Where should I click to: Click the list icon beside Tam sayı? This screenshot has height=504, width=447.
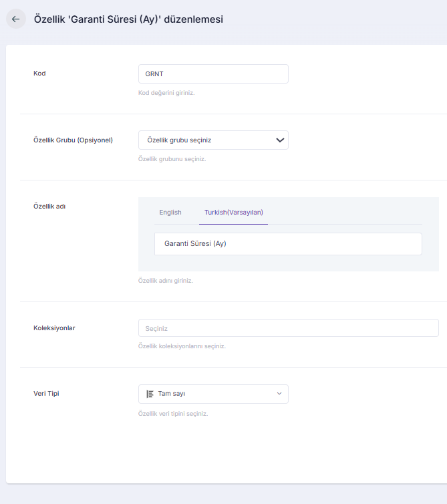click(150, 394)
